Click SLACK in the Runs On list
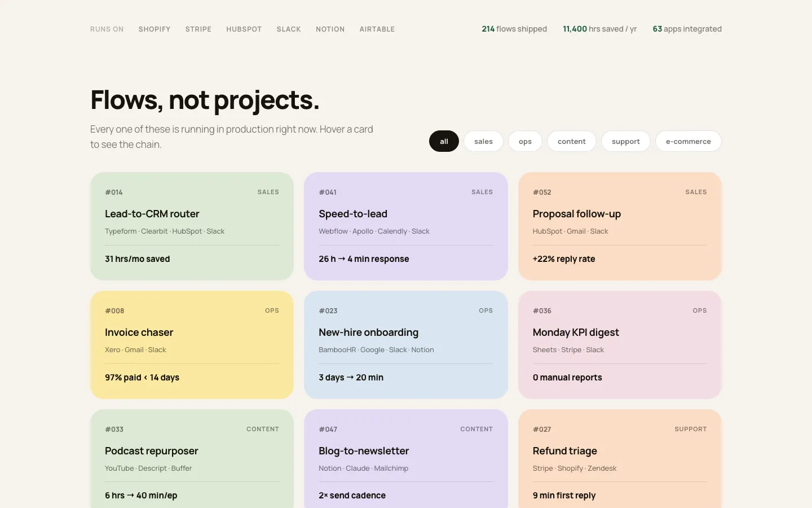The height and width of the screenshot is (508, 812). click(289, 29)
